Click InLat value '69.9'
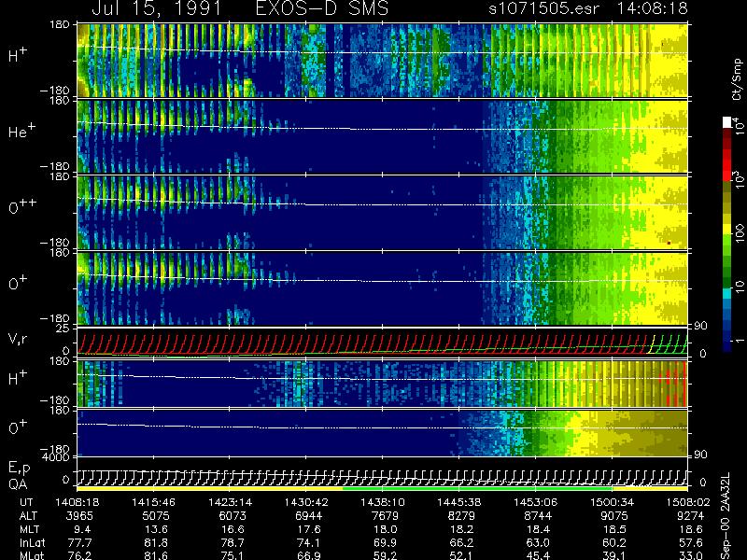The height and width of the screenshot is (560, 747). coord(385,542)
